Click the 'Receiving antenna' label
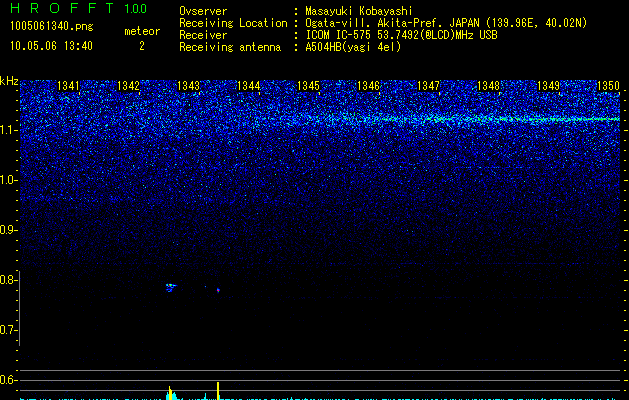The width and height of the screenshot is (629, 400). tap(230, 47)
